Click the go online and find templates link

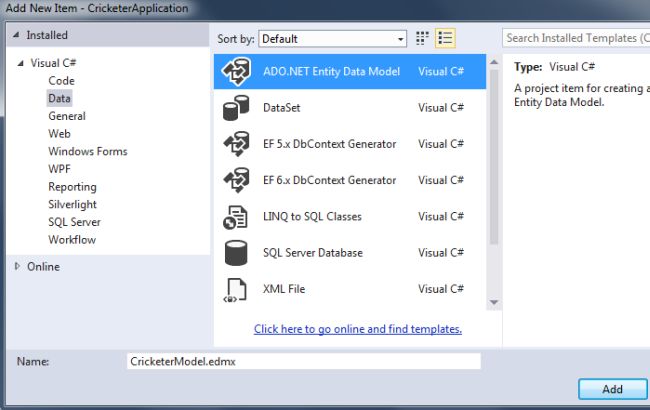(357, 329)
